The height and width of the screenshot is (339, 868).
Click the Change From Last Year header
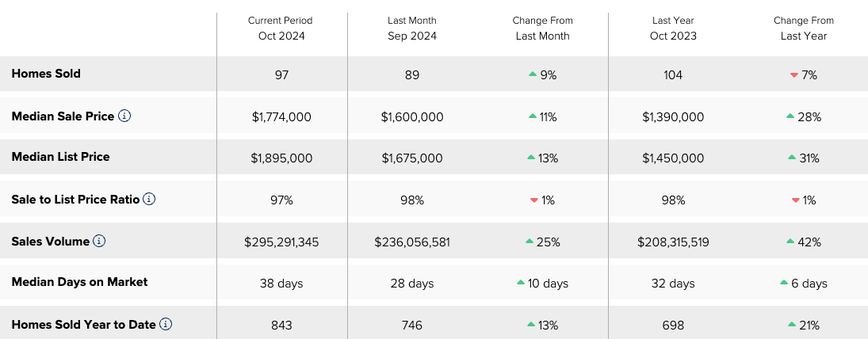tap(804, 29)
